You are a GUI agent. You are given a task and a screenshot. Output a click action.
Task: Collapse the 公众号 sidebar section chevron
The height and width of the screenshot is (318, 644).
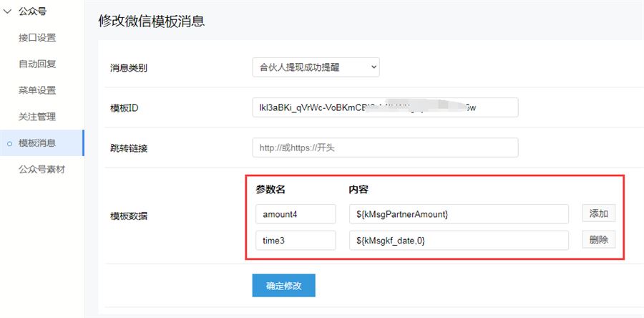(x=9, y=11)
